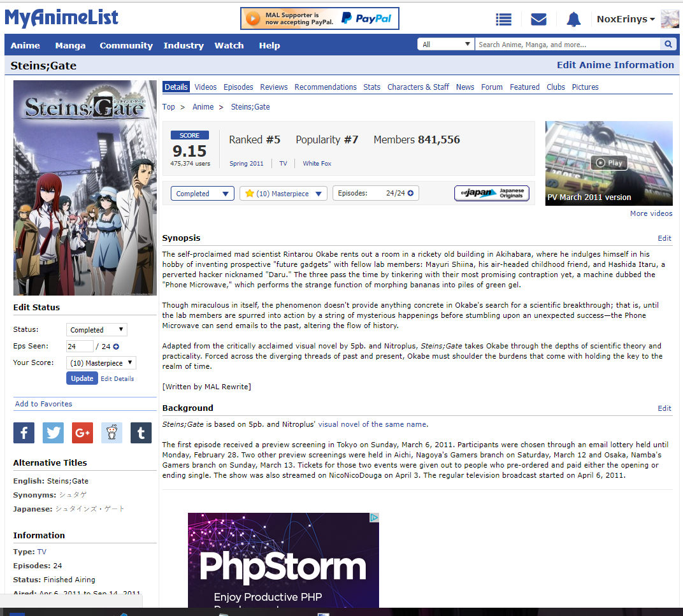This screenshot has width=683, height=616.
Task: Click More videos link
Action: 651,213
